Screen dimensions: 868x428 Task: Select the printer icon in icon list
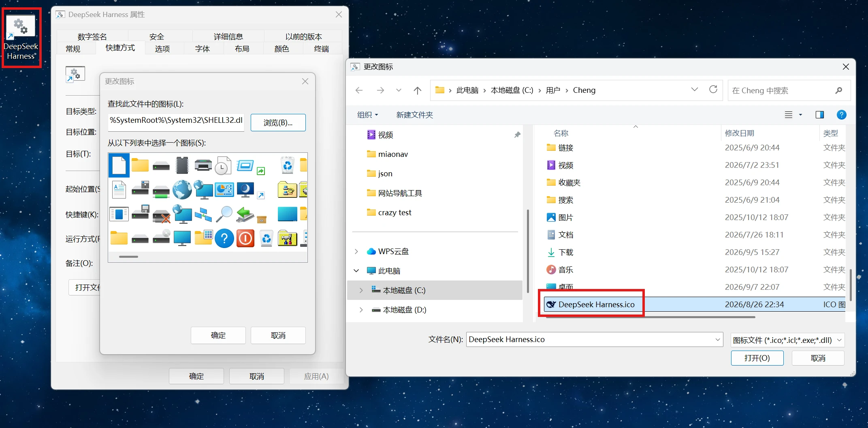click(203, 165)
